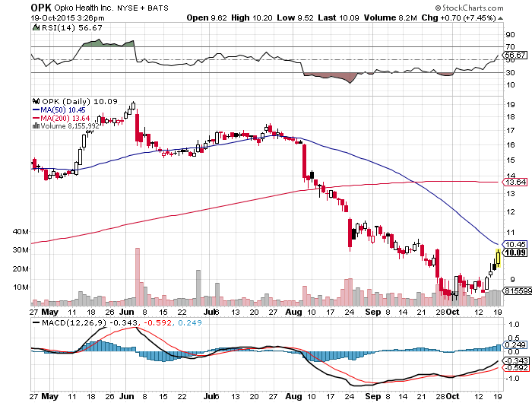Click the red oversold RSI shaded area
532x403 pixels.
331,77
